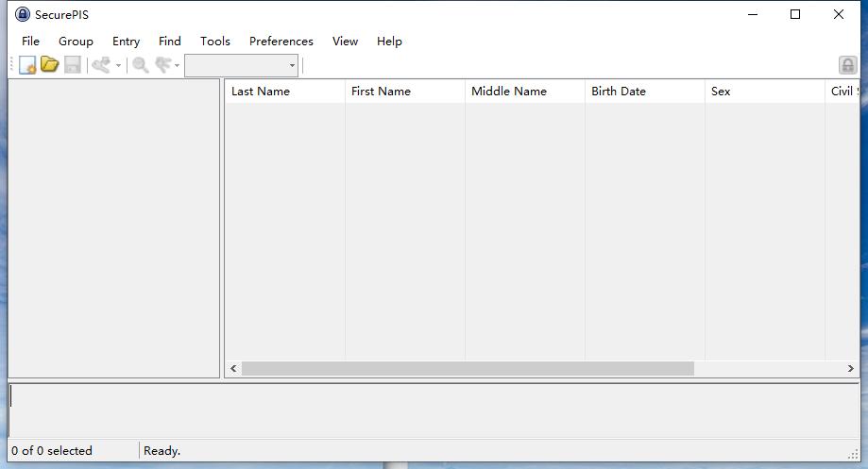The width and height of the screenshot is (868, 469).
Task: Click the Lock Workspace padlock icon
Action: 847,65
